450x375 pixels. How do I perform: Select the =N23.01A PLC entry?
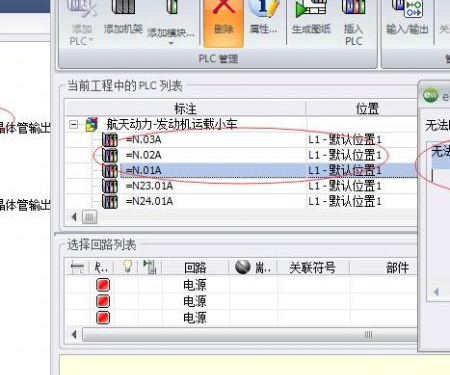(149, 186)
